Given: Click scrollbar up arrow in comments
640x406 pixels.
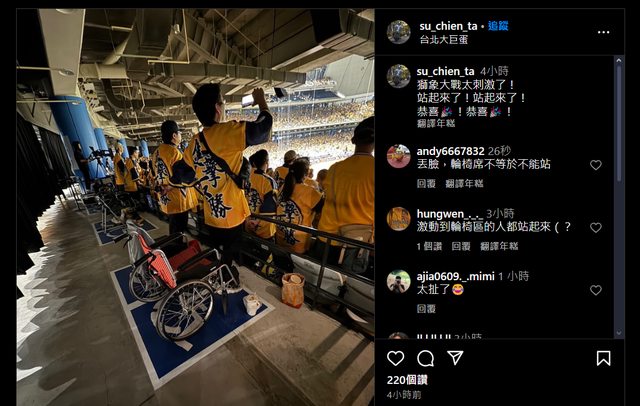Looking at the screenshot, I should coord(618,60).
